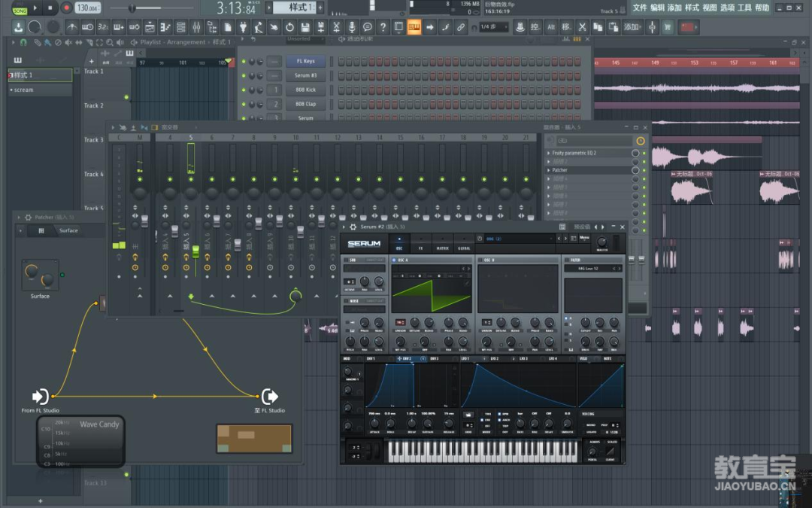Switch to the Patcher Surface tab
The width and height of the screenshot is (812, 508).
[x=68, y=231]
